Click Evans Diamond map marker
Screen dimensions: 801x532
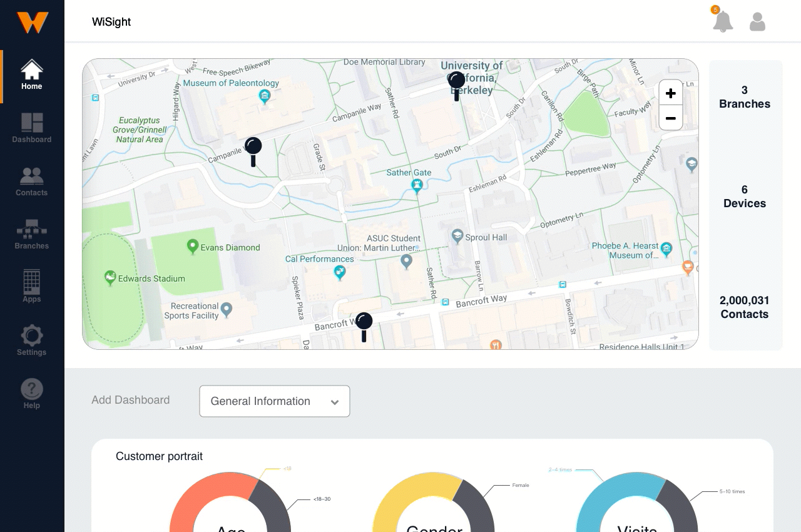click(x=193, y=247)
